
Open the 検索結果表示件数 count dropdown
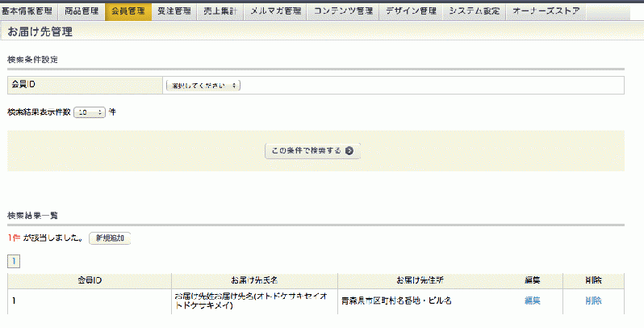(90, 112)
